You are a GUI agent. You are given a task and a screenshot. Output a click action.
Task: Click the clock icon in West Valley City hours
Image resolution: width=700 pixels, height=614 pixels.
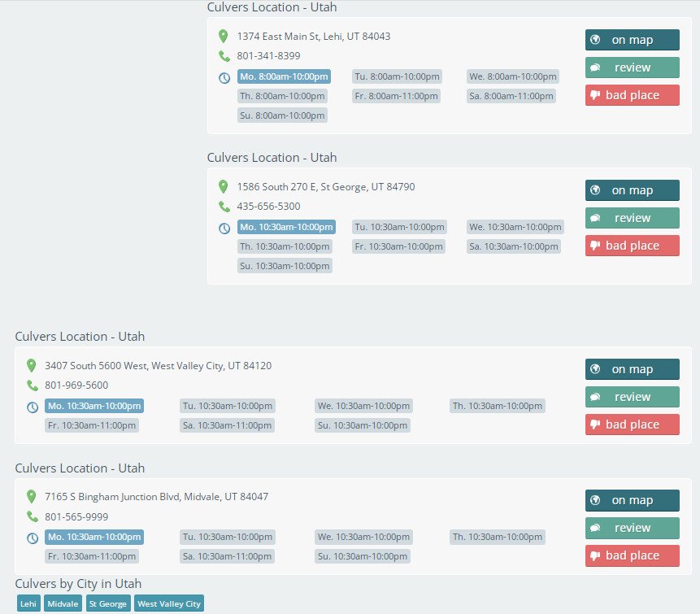(33, 407)
